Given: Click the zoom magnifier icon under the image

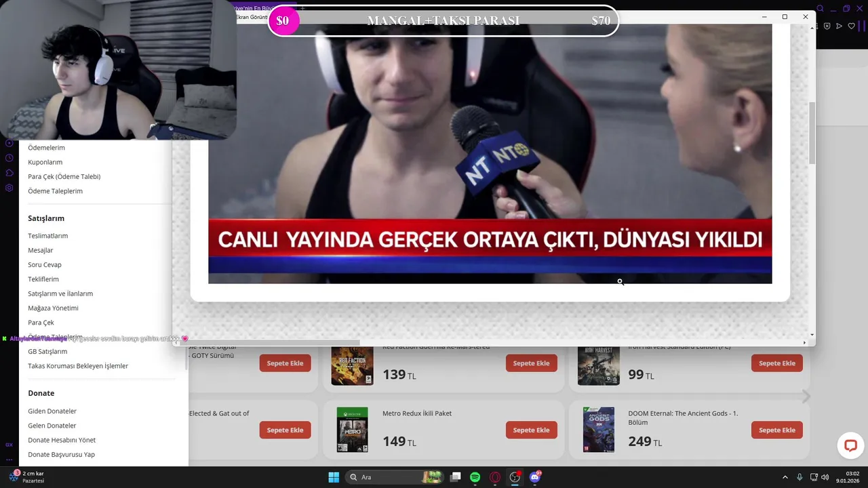Looking at the screenshot, I should tap(620, 282).
